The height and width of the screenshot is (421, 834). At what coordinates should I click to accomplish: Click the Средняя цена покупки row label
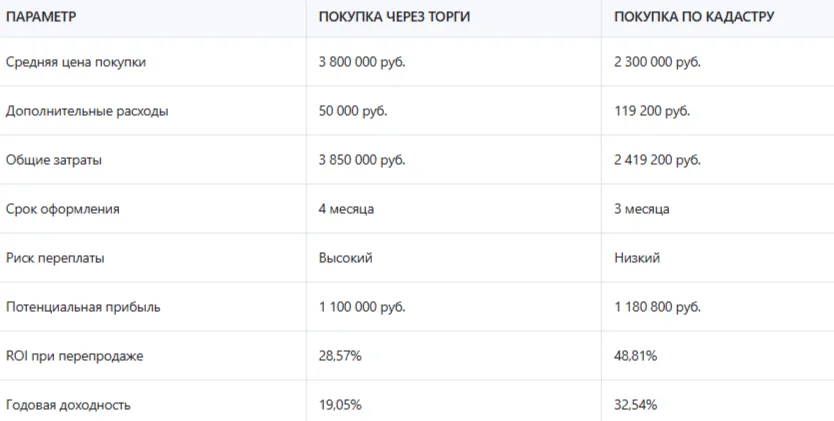pyautogui.click(x=76, y=62)
